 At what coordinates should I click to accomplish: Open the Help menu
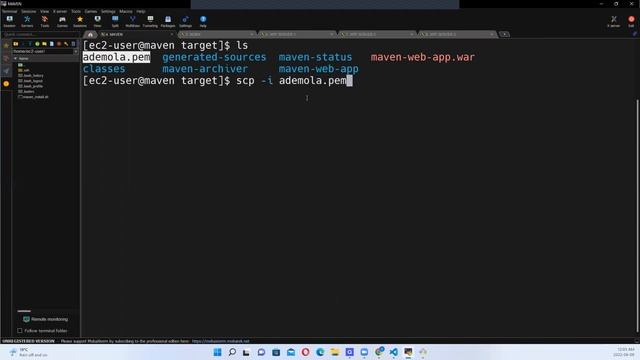tap(141, 11)
